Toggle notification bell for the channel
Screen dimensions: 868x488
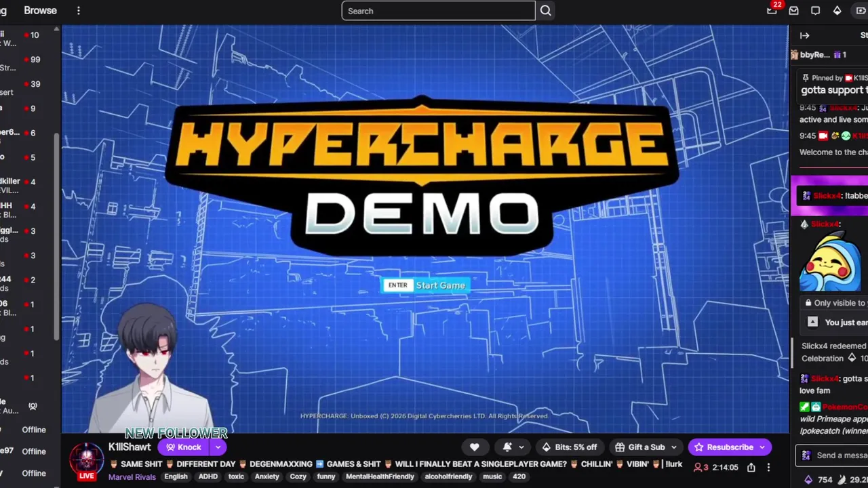pyautogui.click(x=507, y=447)
